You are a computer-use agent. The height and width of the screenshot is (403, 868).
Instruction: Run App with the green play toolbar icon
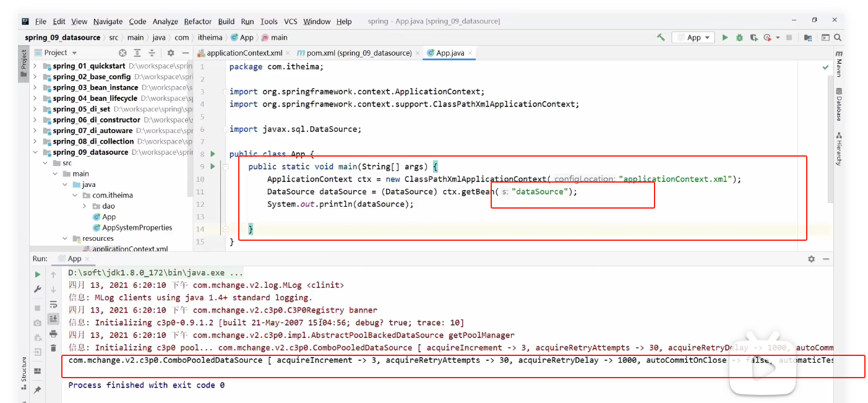coord(725,37)
